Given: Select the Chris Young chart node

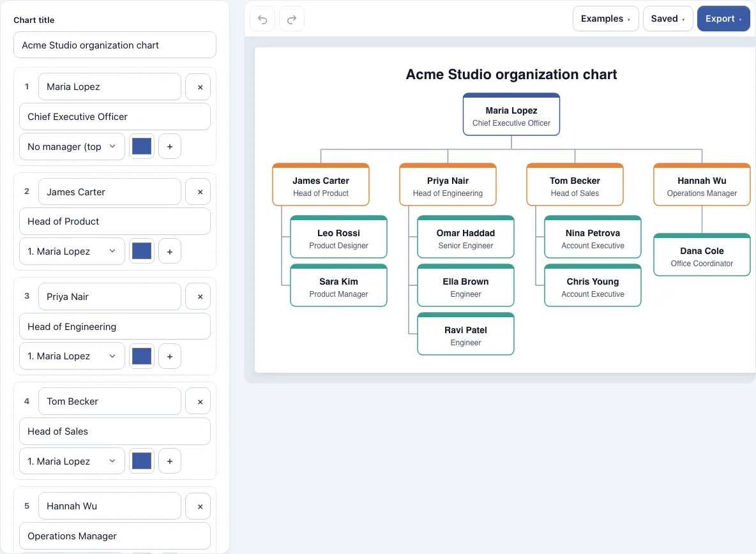Looking at the screenshot, I should pyautogui.click(x=593, y=286).
